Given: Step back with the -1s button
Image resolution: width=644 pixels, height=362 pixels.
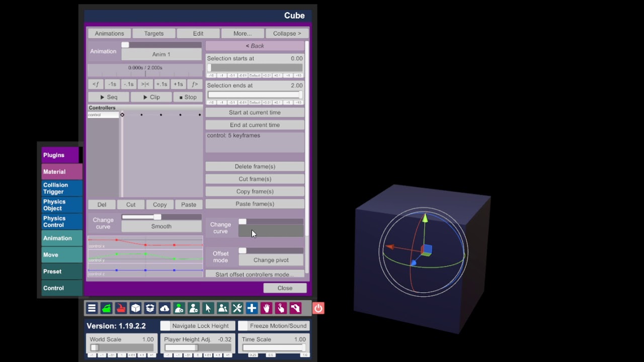Looking at the screenshot, I should (112, 84).
